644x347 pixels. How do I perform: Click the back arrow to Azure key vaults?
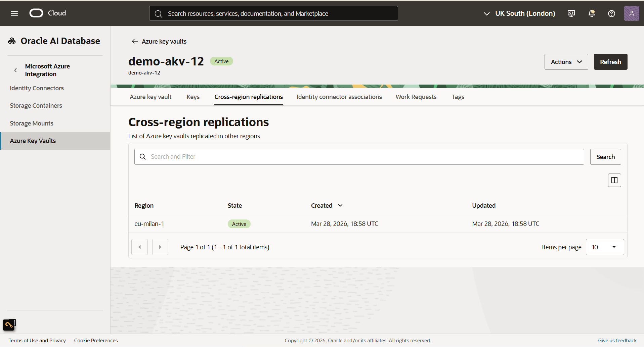tap(135, 41)
